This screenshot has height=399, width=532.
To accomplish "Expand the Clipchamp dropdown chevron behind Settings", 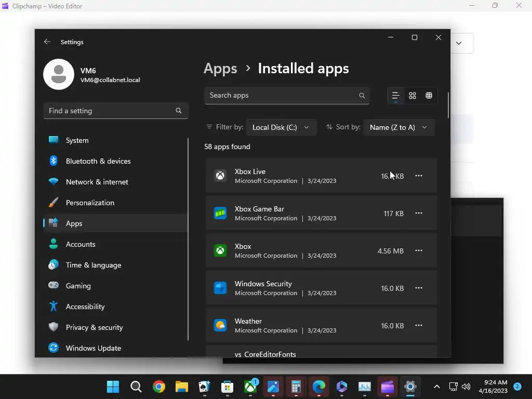I will point(459,43).
